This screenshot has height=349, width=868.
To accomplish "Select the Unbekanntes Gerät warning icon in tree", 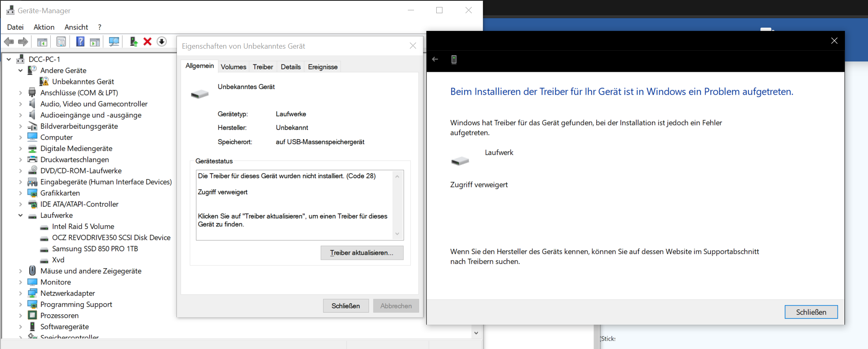I will click(44, 82).
